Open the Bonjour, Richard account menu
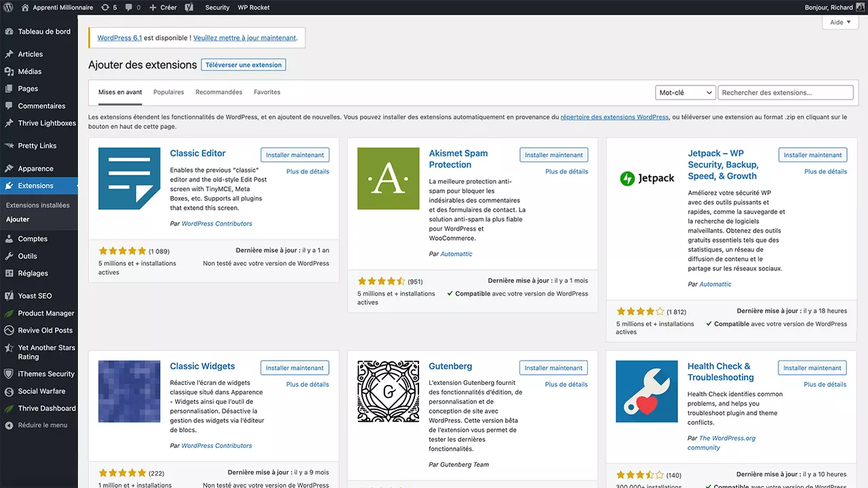 [833, 7]
